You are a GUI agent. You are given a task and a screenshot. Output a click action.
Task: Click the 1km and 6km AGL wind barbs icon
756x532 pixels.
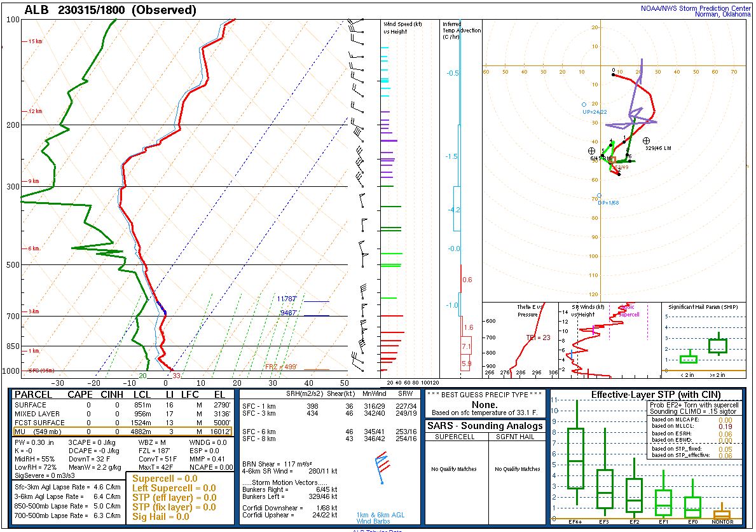pos(381,468)
